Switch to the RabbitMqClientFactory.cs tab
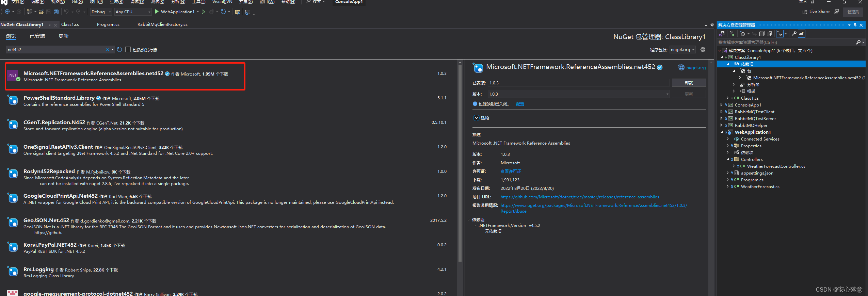The height and width of the screenshot is (296, 868). (x=162, y=24)
